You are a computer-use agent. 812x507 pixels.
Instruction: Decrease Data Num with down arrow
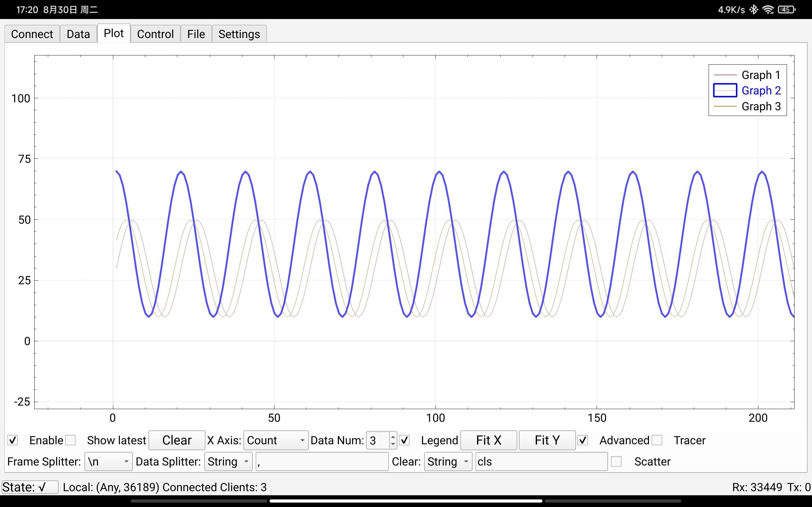pos(393,444)
